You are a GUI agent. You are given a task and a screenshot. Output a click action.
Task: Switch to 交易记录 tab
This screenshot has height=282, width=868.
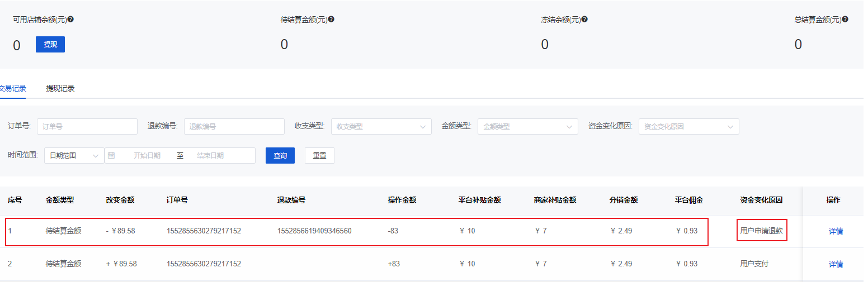click(x=13, y=88)
